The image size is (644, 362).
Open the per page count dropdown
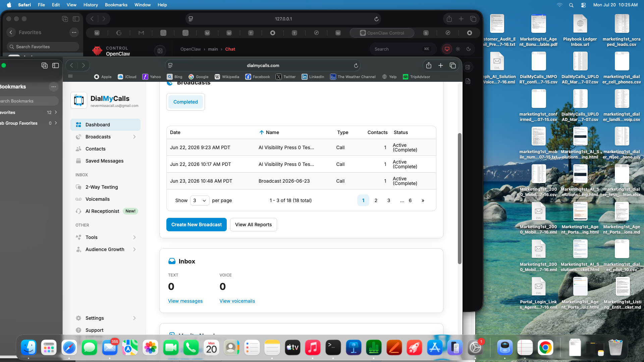tap(200, 200)
